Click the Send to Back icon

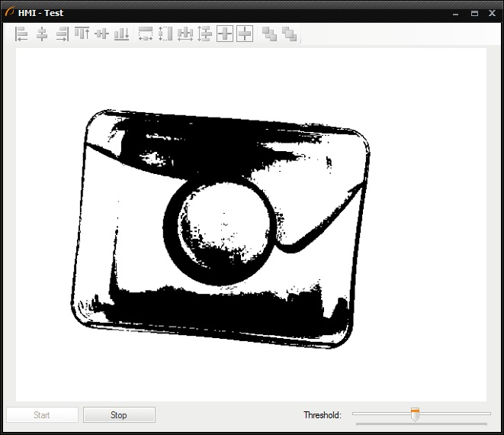(x=289, y=34)
